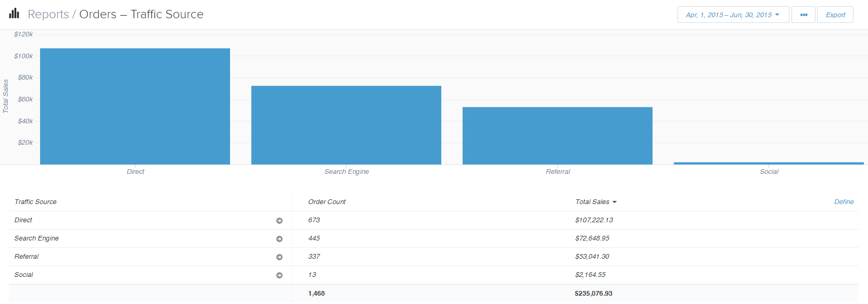Open the Referral row arrow icon

(x=279, y=257)
